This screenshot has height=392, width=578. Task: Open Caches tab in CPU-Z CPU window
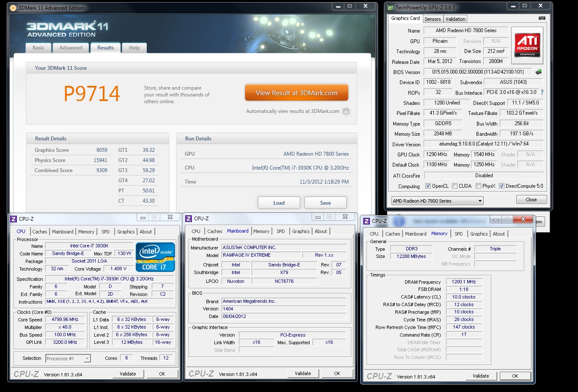(40, 232)
